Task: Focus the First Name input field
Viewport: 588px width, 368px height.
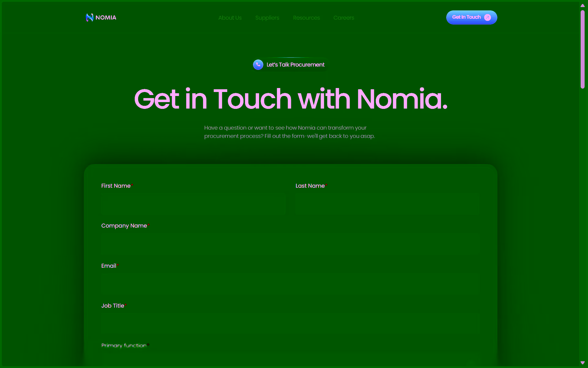Action: (x=193, y=204)
